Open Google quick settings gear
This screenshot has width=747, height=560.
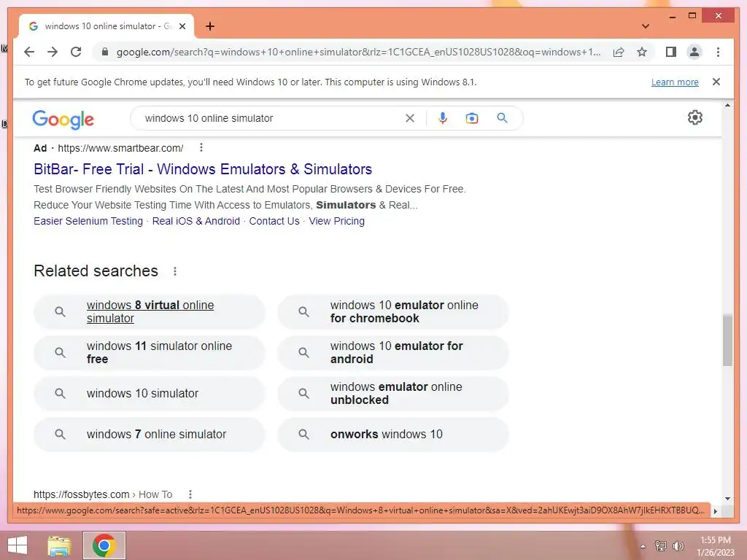[695, 117]
